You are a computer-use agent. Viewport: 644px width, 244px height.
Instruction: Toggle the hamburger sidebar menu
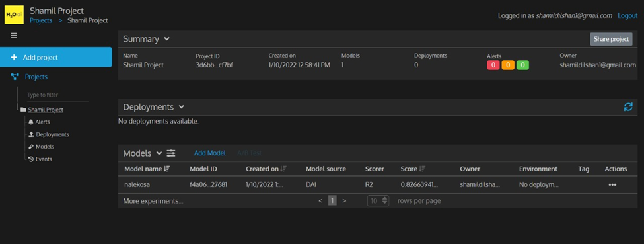click(14, 36)
